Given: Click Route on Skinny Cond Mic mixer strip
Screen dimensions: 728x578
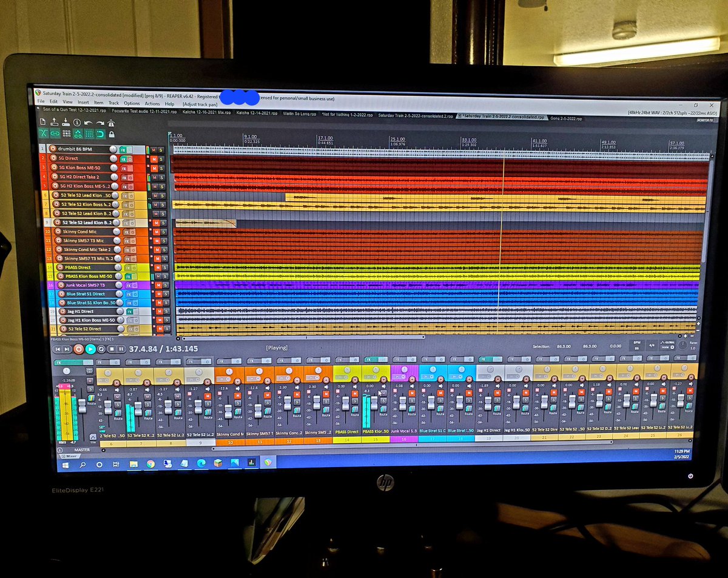Looking at the screenshot, I should (238, 411).
